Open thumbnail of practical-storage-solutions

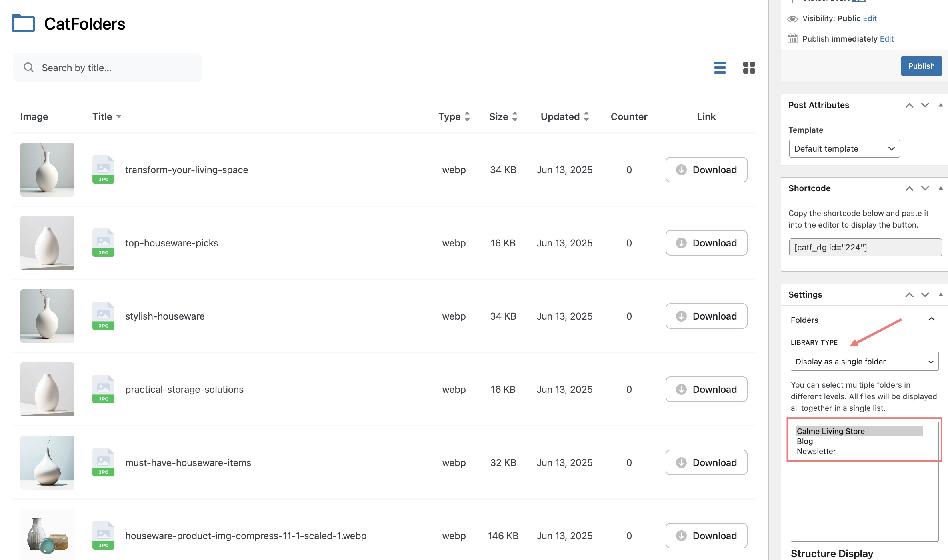pyautogui.click(x=47, y=389)
